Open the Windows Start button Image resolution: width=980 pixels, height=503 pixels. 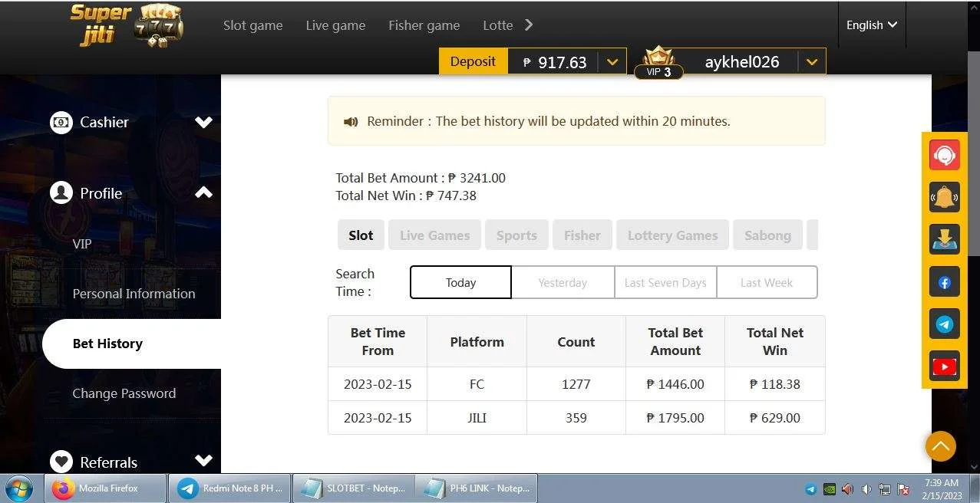tap(18, 488)
